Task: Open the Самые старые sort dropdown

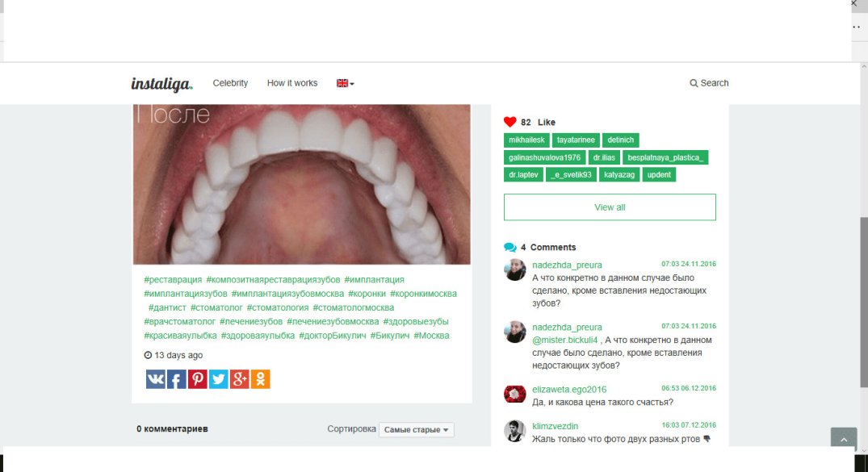Action: [417, 429]
